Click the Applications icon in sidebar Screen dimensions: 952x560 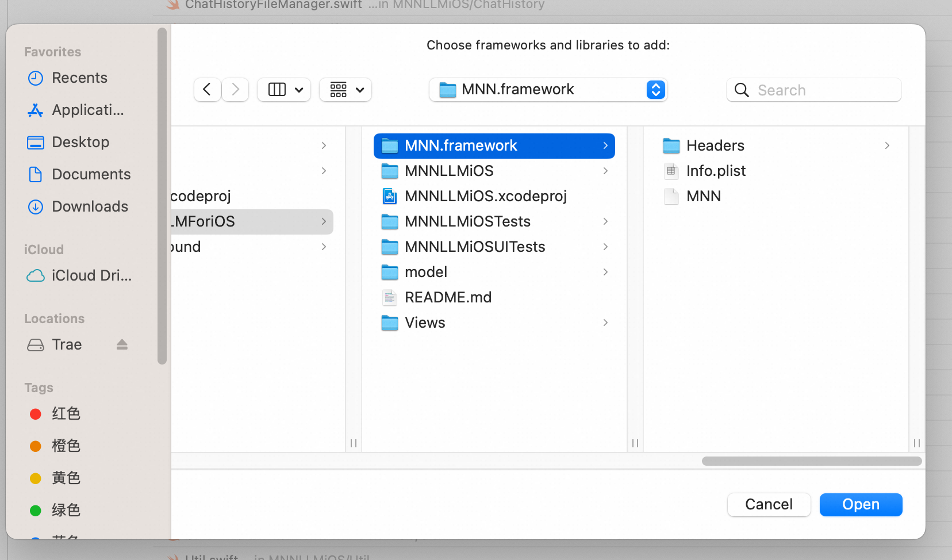(x=36, y=110)
